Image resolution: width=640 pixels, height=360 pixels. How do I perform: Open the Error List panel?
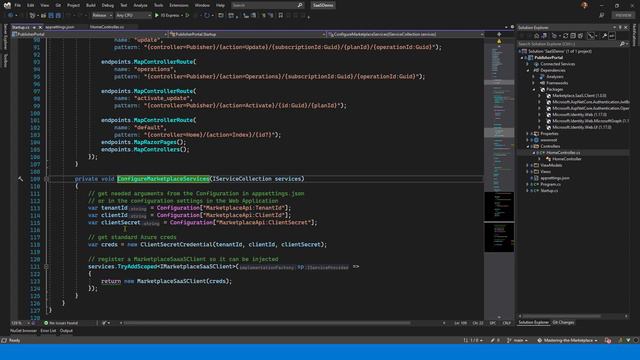[x=48, y=331]
